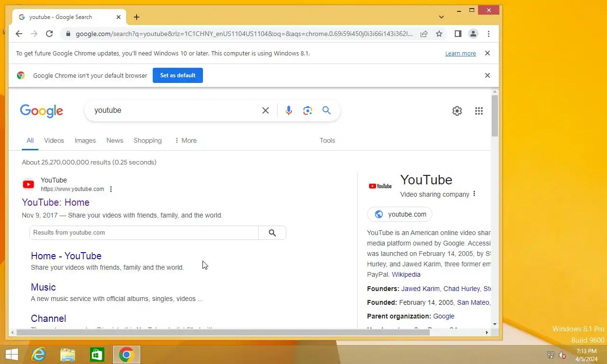The image size is (607, 364).
Task: Open the Home - YouTube sitelink
Action: point(66,256)
